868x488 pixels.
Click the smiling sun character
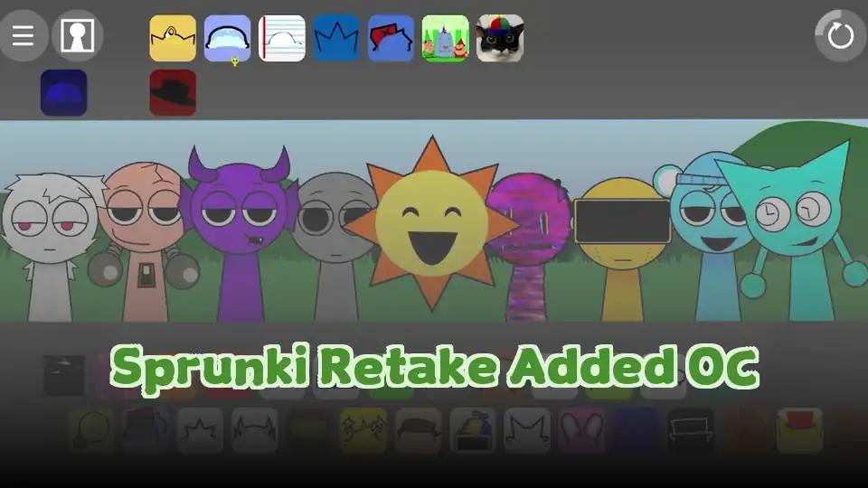point(432,223)
